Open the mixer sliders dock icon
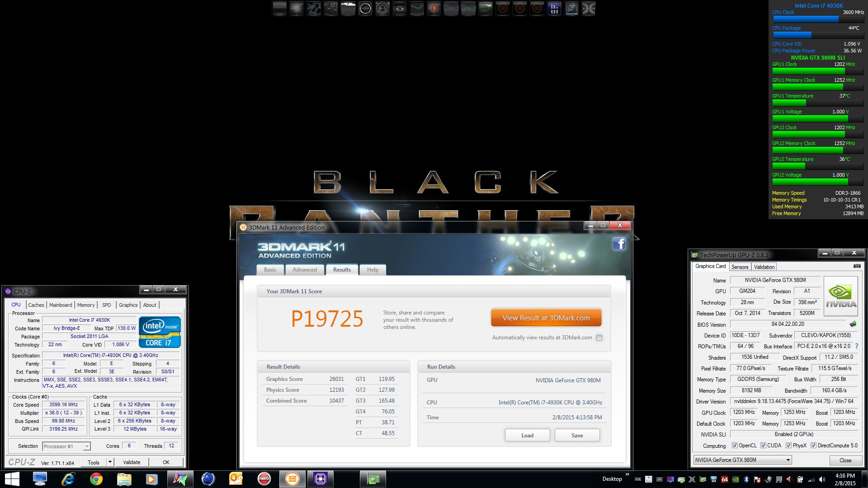The width and height of the screenshot is (868, 488). [x=330, y=9]
